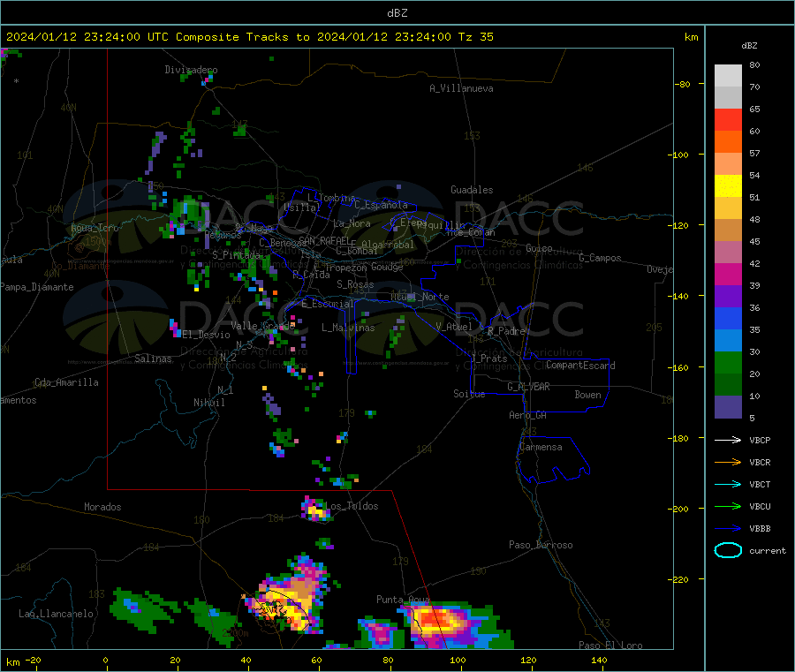This screenshot has height=672, width=795.
Task: Click the Bowen map label
Action: (x=587, y=395)
